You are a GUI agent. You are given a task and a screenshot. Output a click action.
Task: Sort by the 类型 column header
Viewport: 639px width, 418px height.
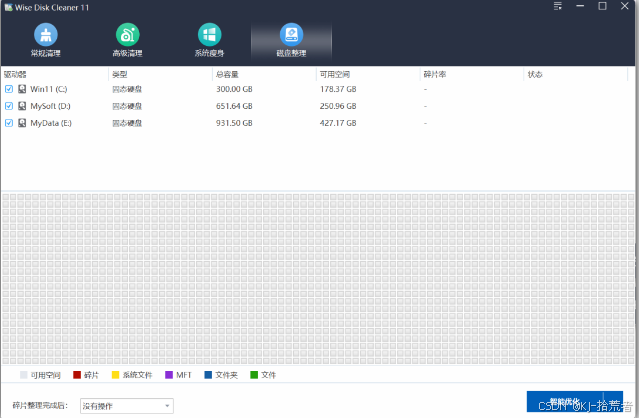click(120, 74)
